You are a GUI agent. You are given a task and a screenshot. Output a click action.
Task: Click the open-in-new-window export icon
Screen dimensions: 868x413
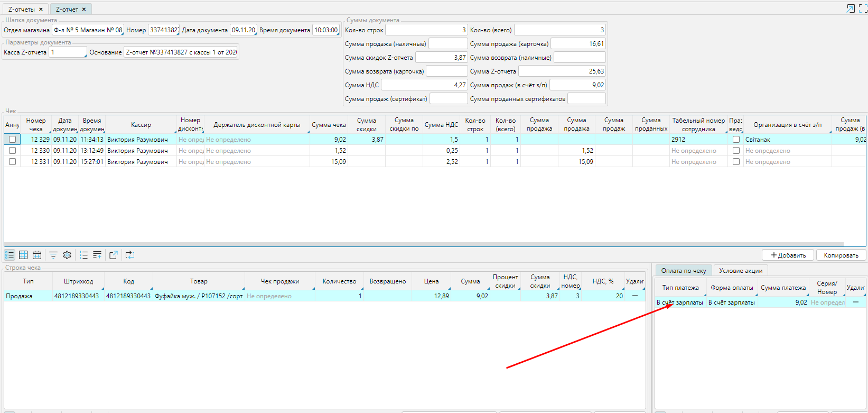pos(113,255)
